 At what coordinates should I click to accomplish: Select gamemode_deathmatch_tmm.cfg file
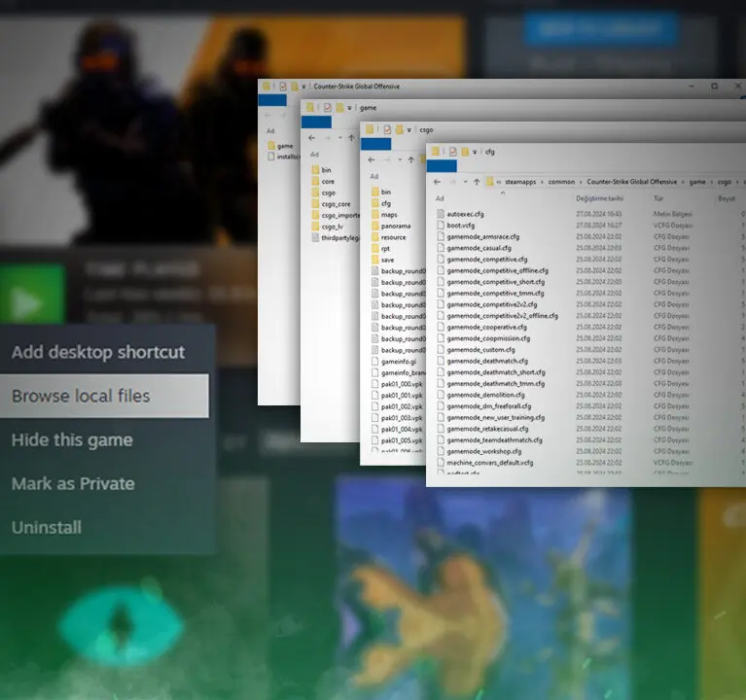[x=490, y=383]
